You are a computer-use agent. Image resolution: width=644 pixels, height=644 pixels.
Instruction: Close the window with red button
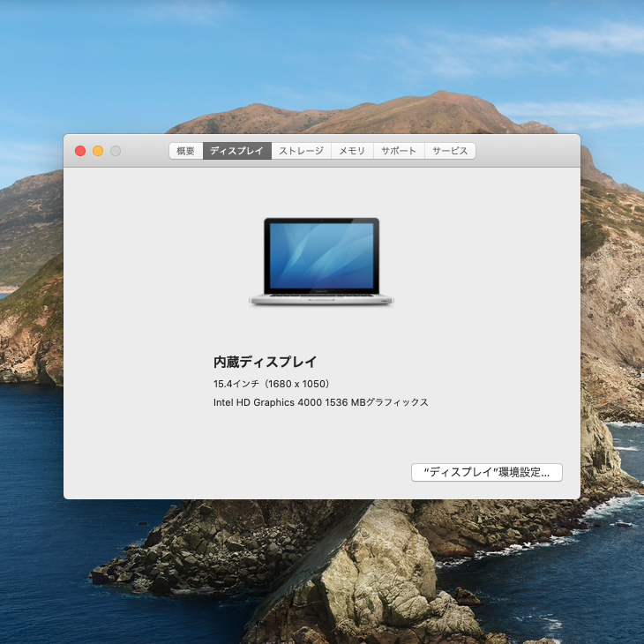80,151
